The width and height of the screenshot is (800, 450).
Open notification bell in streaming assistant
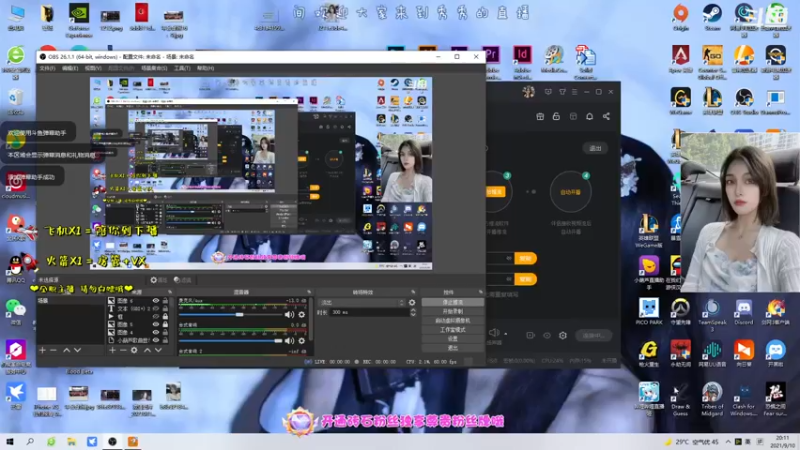pos(589,116)
